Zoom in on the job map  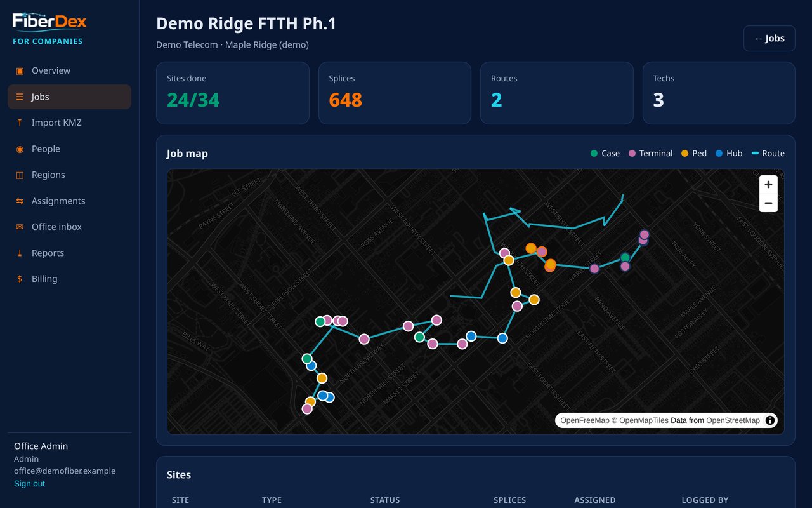tap(768, 184)
